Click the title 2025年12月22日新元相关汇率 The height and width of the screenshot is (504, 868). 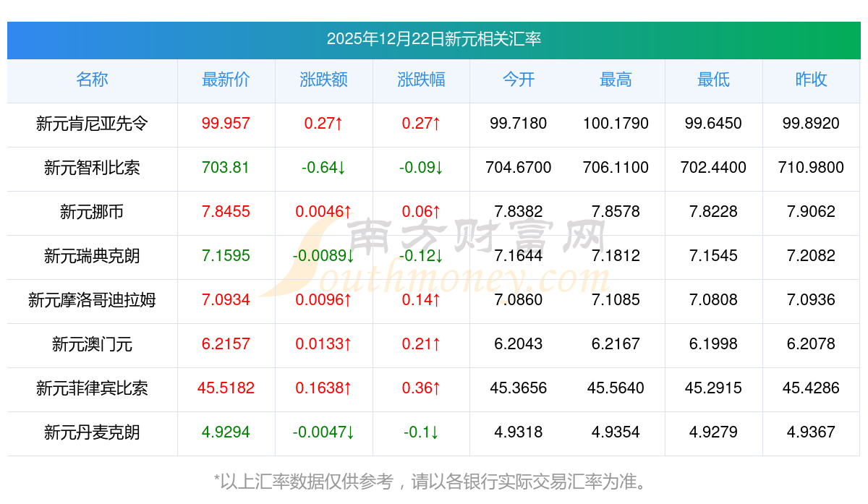pyautogui.click(x=434, y=39)
